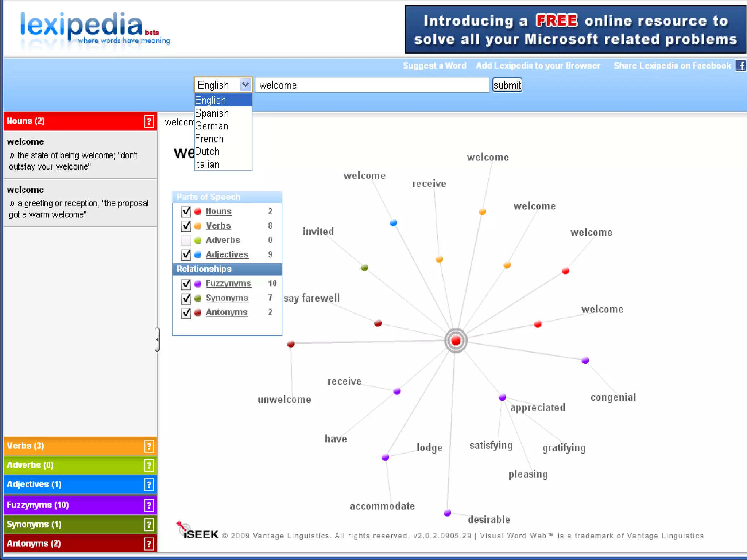Viewport: 747px width, 560px height.
Task: Click the sidebar collapse handle
Action: click(x=157, y=339)
